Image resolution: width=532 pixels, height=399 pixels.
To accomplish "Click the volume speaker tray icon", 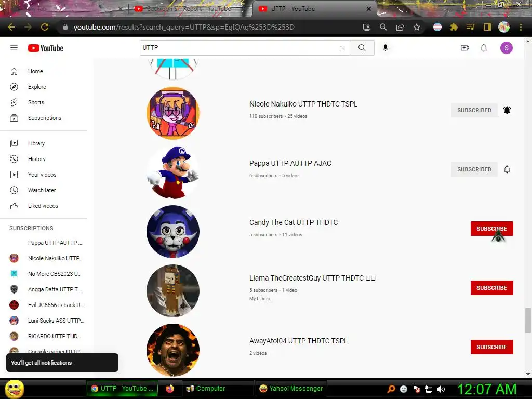I will 441,389.
